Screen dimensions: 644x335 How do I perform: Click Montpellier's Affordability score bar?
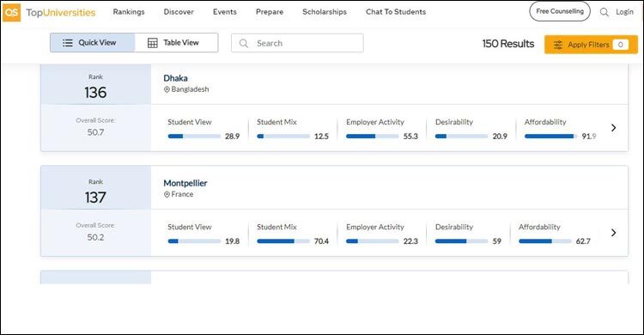coord(544,241)
